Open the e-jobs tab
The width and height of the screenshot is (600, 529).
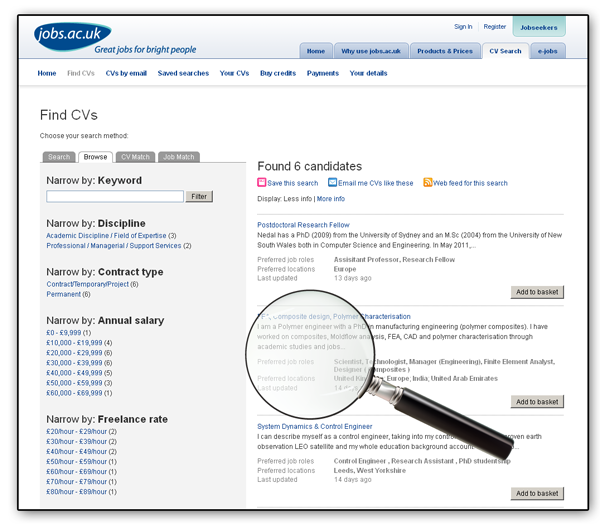click(x=548, y=51)
